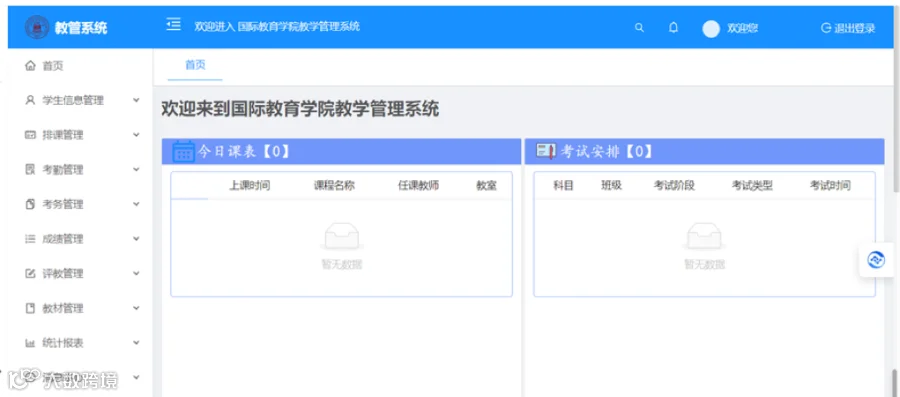Click 退出登录 to log out
Screen dimensions: 900x397
848,28
